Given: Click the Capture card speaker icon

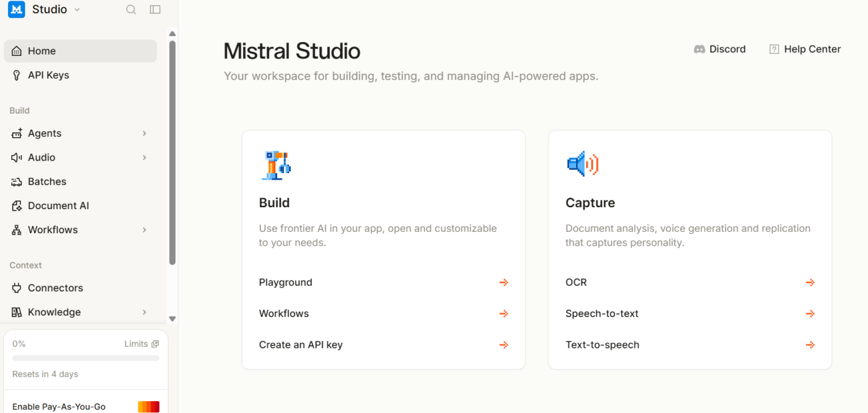Looking at the screenshot, I should 582,164.
